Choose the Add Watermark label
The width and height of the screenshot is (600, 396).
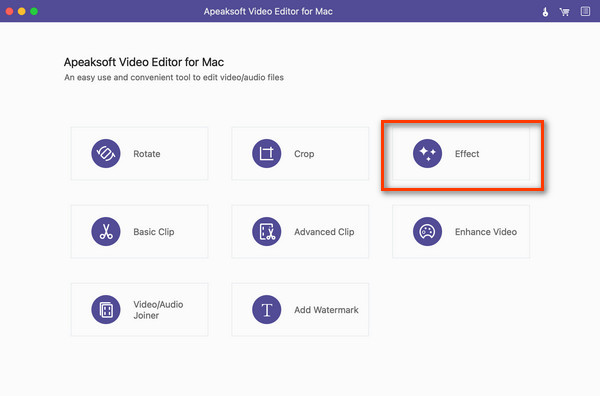coord(326,310)
